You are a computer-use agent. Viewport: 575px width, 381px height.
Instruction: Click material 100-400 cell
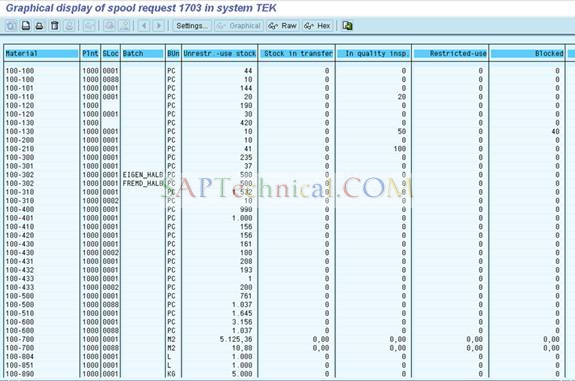coord(20,209)
